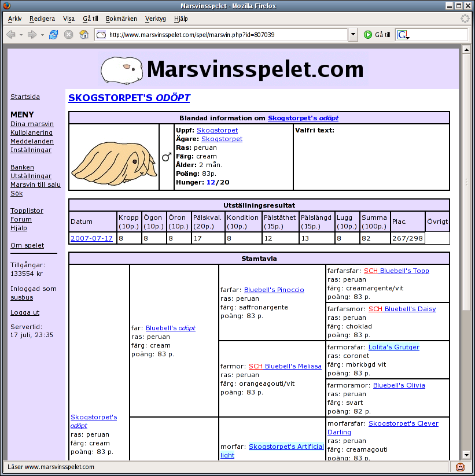Screen dimensions: 475x476
Task: Open the Om spelet link
Action: (x=27, y=246)
